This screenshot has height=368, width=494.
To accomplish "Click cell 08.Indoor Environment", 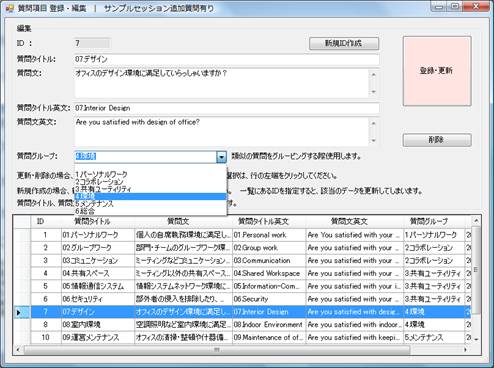I will (269, 325).
